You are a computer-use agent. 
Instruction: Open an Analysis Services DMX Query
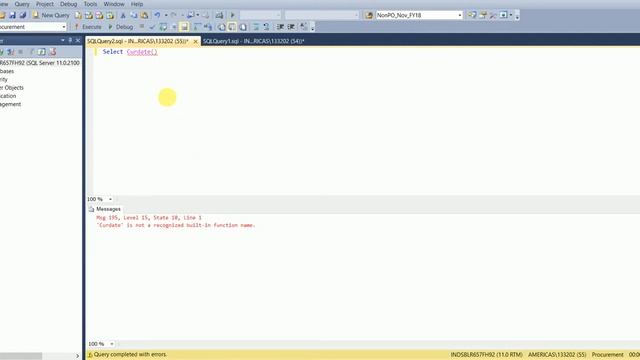pos(100,15)
